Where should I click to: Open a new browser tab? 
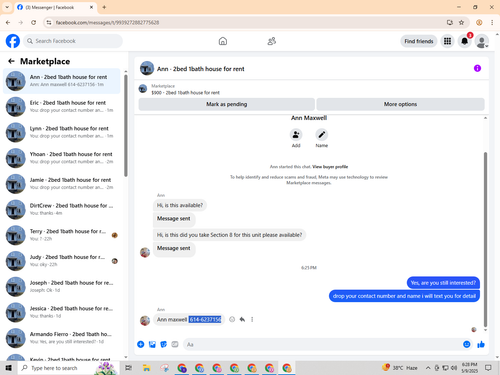[104, 7]
